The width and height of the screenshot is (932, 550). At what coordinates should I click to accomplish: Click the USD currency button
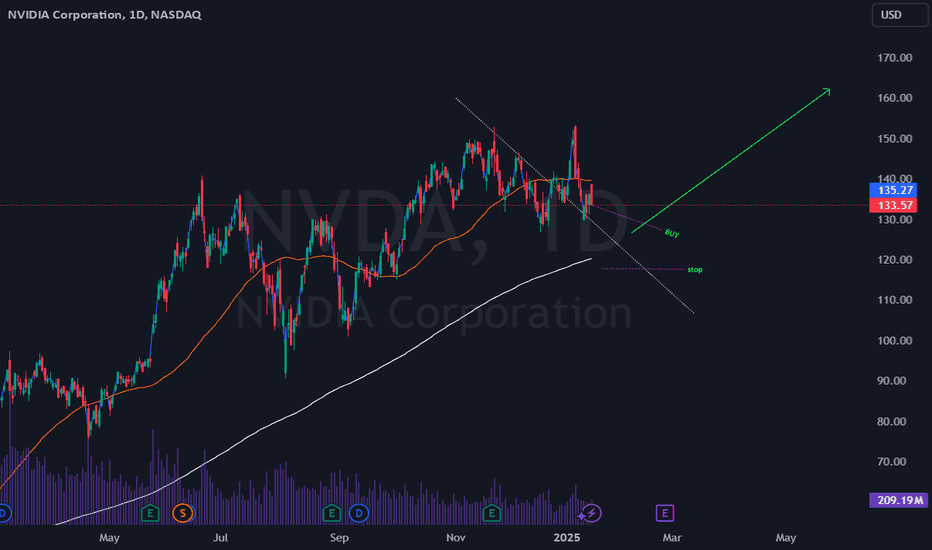(899, 15)
